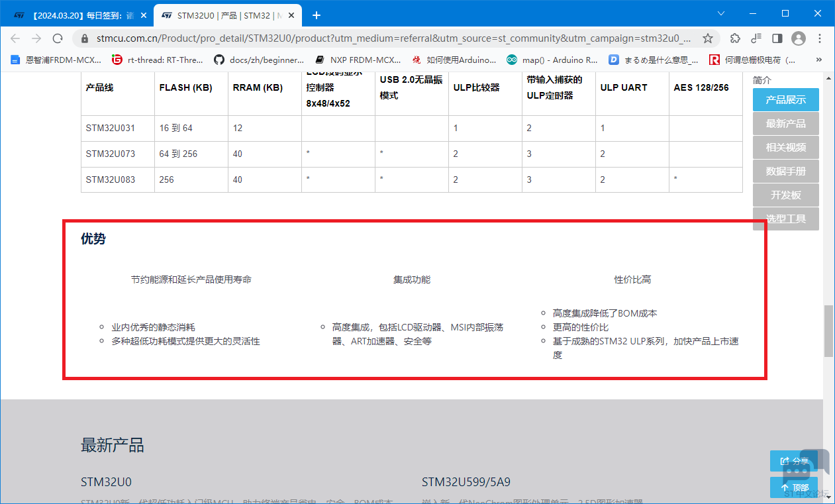Click the 产品线 column header

pyautogui.click(x=99, y=87)
